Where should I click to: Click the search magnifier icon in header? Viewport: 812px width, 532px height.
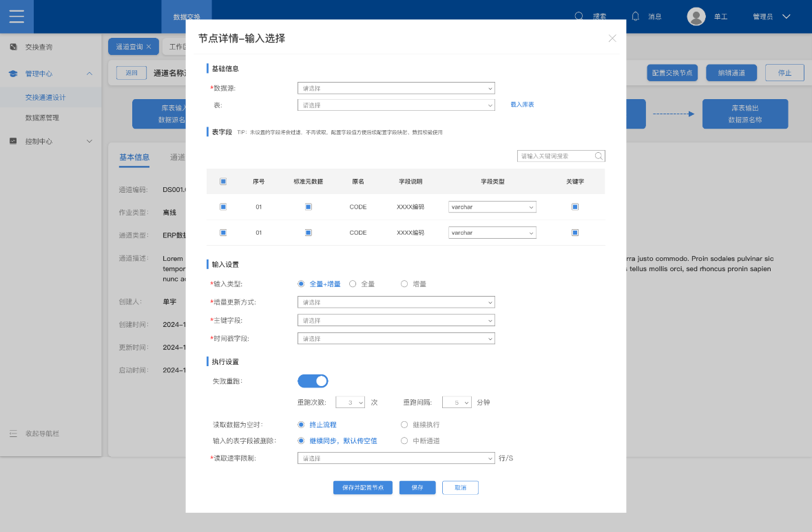[x=579, y=16]
